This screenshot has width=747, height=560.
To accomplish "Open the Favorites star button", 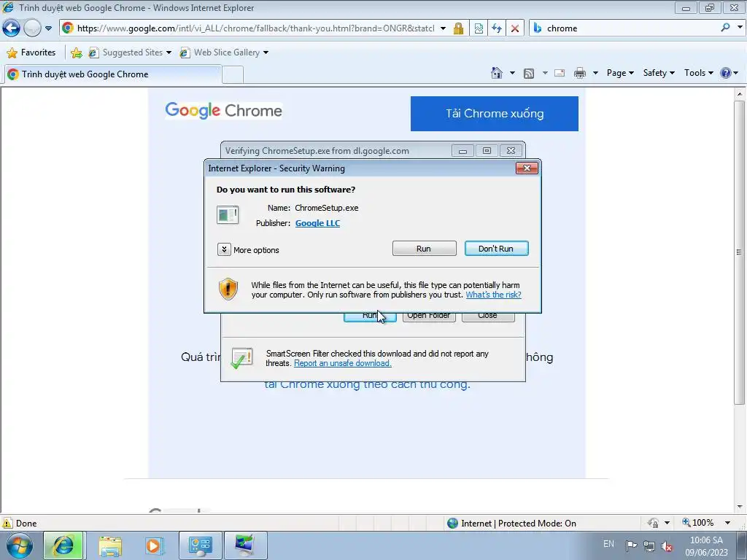I will pos(31,52).
